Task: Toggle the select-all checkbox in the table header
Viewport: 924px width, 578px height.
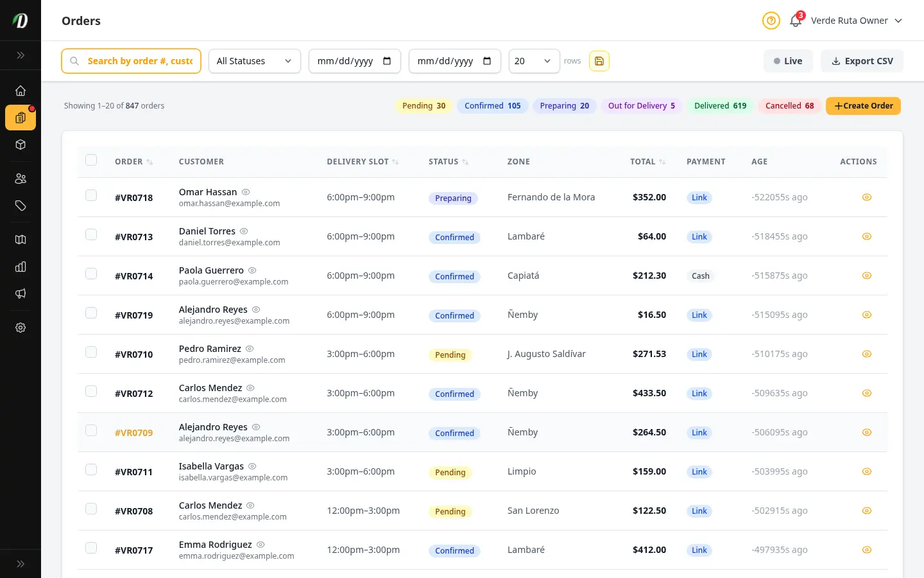Action: pos(91,160)
